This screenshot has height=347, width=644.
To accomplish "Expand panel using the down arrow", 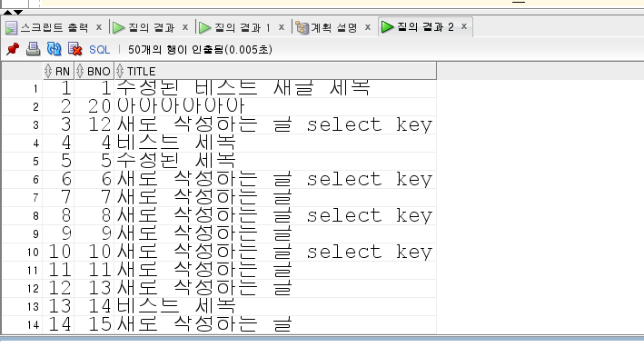I will (18, 13).
